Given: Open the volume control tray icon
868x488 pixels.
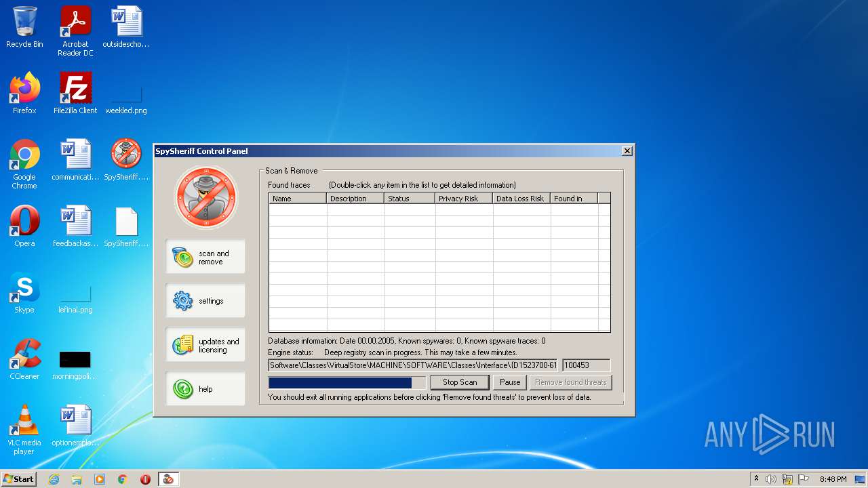Looking at the screenshot, I should [x=771, y=479].
